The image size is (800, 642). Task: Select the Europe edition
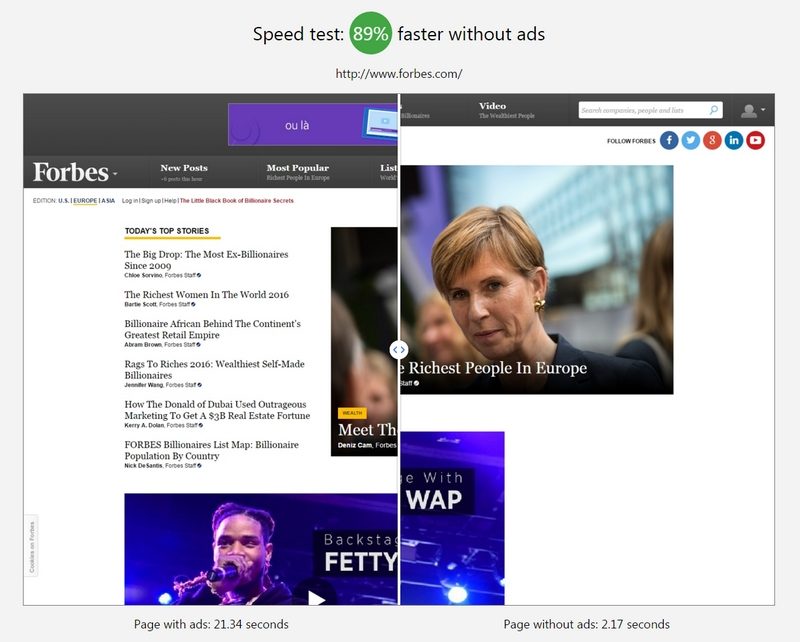click(85, 201)
